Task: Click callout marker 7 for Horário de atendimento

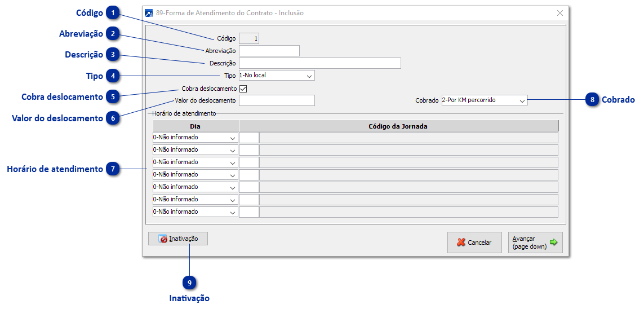Action: tap(114, 169)
